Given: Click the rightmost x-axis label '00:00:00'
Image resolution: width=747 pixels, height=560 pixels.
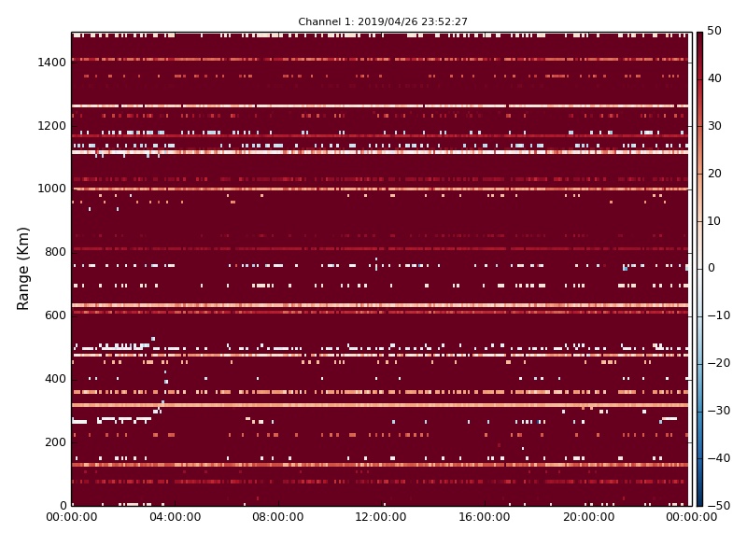Looking at the screenshot, I should click(x=691, y=517).
